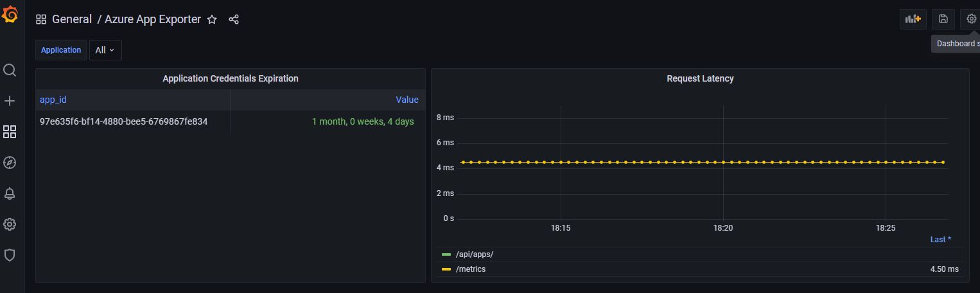Open the Create plus menu icon
Viewport: 980px width, 293px height.
click(10, 101)
